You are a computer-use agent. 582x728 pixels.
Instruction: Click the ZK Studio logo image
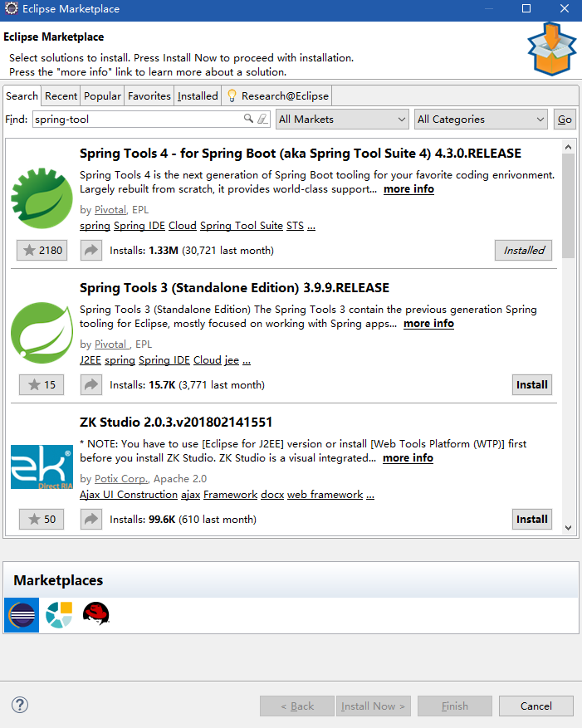[42, 467]
